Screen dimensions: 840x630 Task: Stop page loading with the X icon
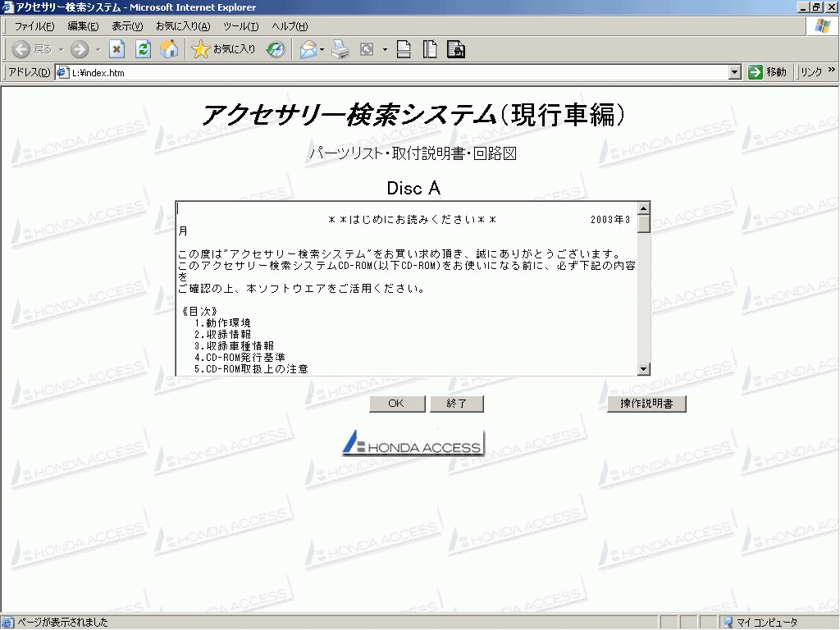(116, 49)
